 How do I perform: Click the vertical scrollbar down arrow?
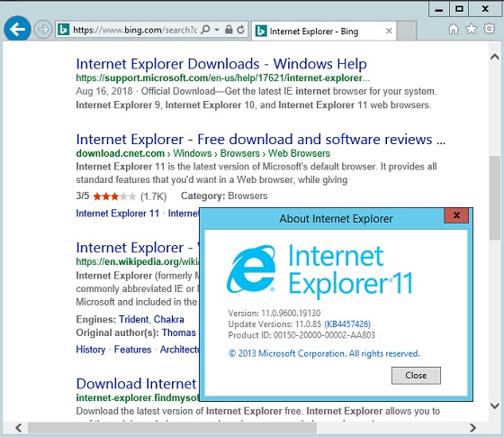click(495, 405)
